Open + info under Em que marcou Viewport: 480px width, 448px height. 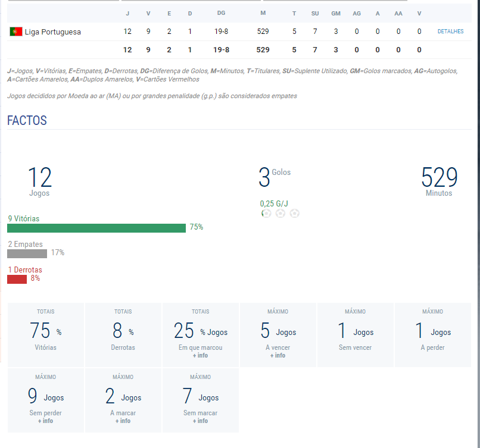pyautogui.click(x=201, y=355)
